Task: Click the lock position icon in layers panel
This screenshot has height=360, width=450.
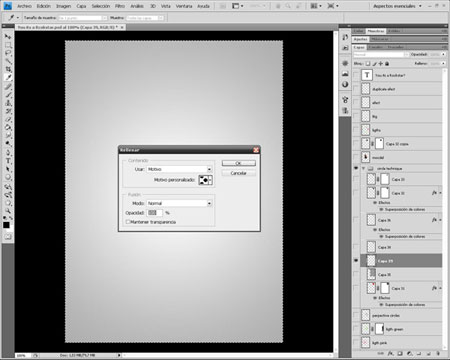Action: (x=381, y=63)
